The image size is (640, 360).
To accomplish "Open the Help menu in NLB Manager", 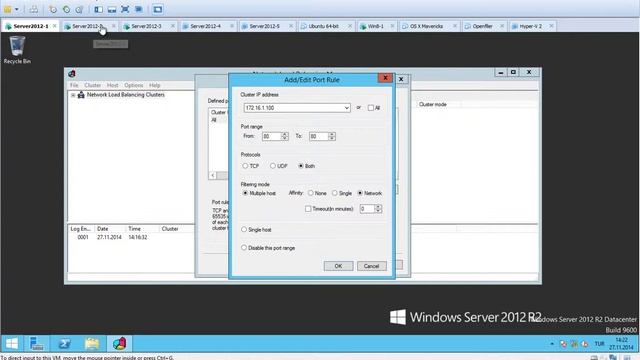I will tap(154, 85).
